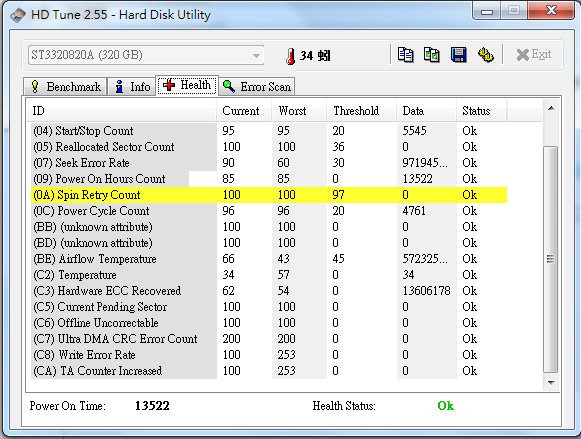This screenshot has height=439, width=581.
Task: Select the (C8) Write Error Rate row
Action: (x=269, y=355)
